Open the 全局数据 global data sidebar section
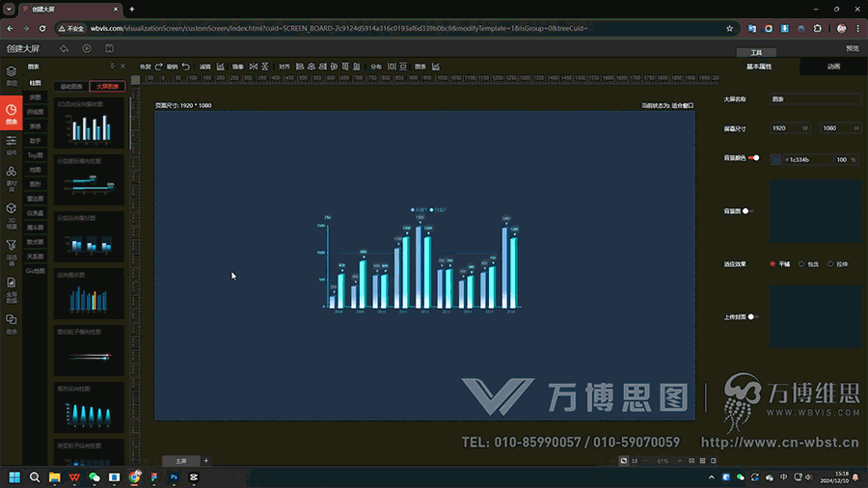Image resolution: width=868 pixels, height=488 pixels. [11, 290]
